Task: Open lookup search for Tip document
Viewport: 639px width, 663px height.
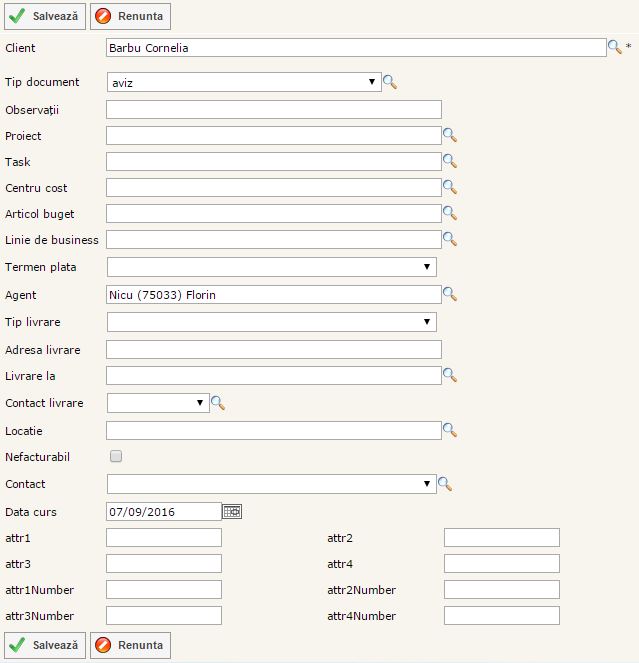Action: (x=390, y=83)
